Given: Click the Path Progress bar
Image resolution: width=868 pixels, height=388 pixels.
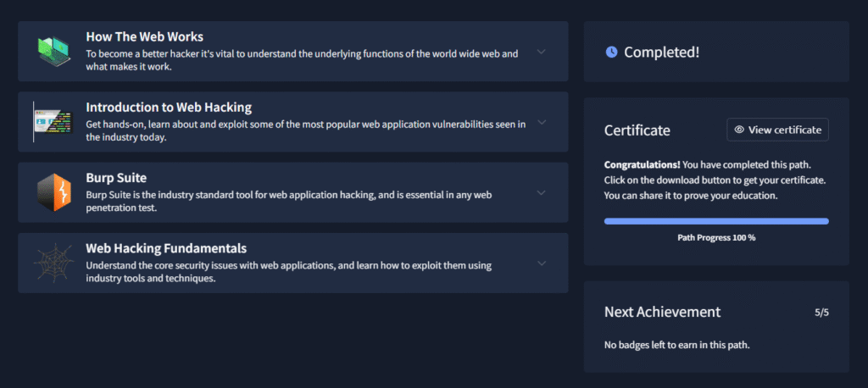Looking at the screenshot, I should coord(716,221).
